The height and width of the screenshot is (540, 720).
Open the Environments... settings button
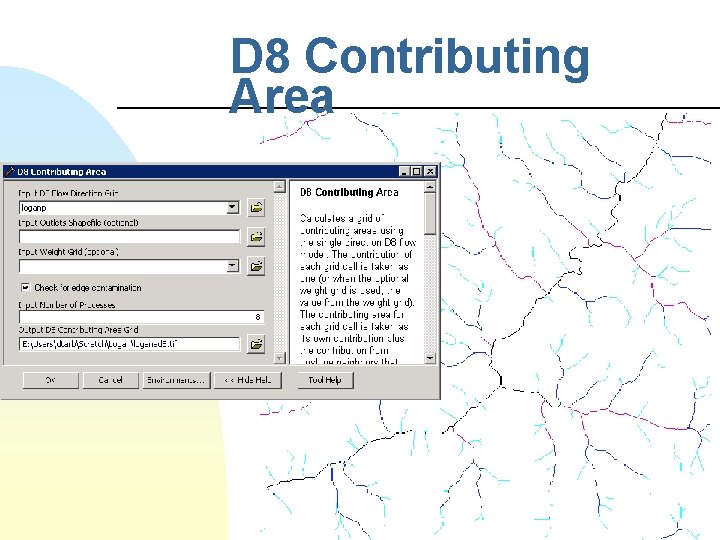(x=176, y=380)
